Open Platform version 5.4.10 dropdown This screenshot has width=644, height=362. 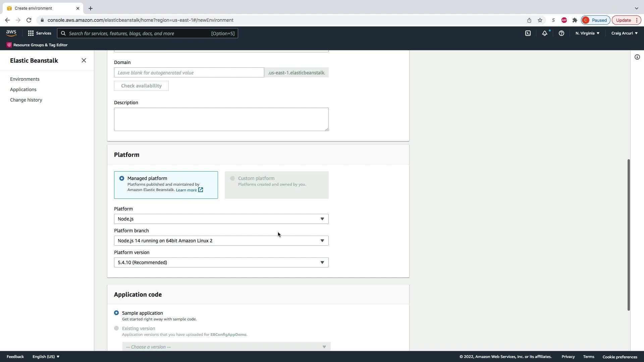pos(221,262)
